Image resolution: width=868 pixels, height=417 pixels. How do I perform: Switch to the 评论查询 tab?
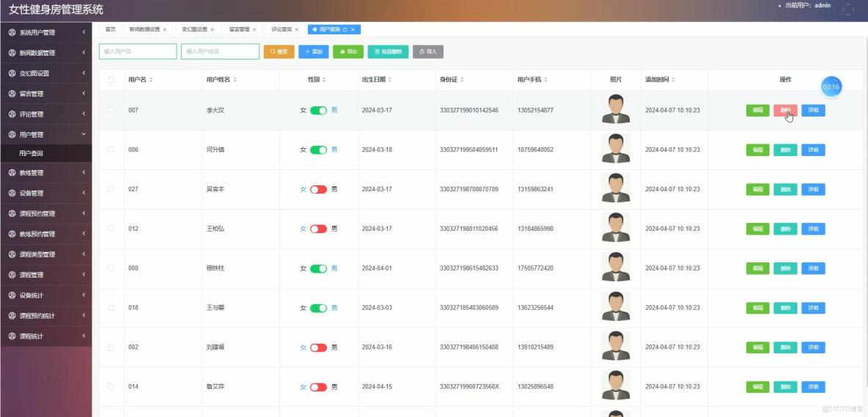point(285,29)
